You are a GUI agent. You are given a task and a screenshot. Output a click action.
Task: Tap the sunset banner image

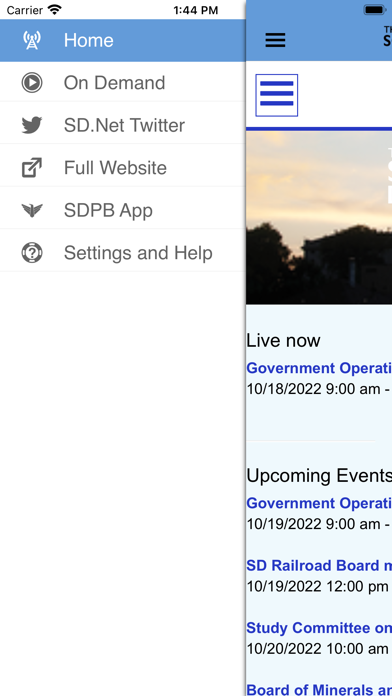pos(319,218)
